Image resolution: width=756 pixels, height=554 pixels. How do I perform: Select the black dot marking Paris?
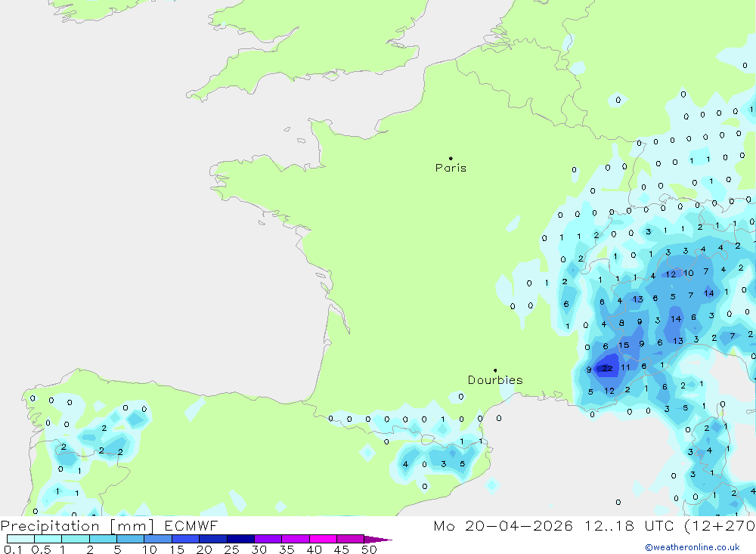click(x=451, y=158)
